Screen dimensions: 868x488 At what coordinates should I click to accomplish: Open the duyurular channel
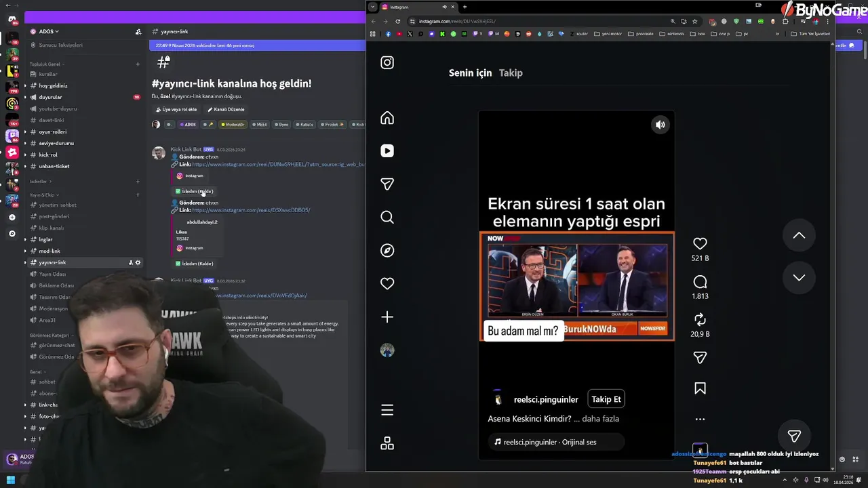click(50, 97)
